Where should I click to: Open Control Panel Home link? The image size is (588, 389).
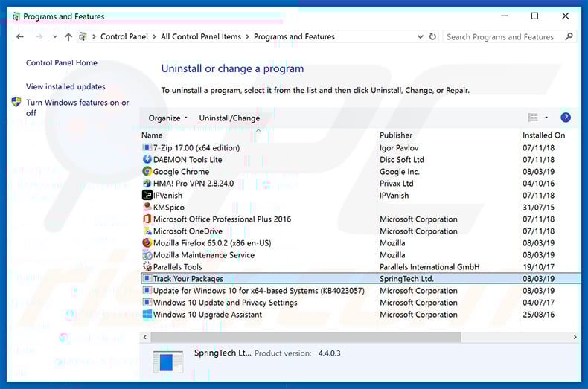(x=62, y=62)
